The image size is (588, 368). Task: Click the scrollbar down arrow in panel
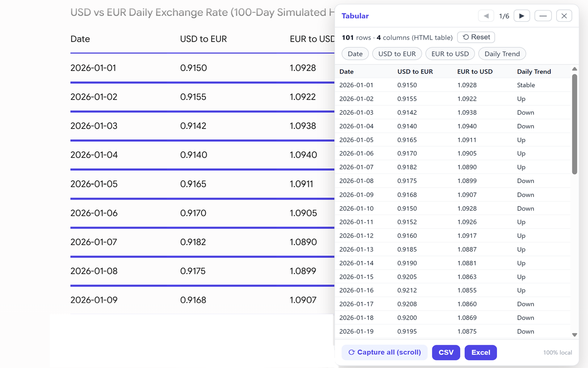[574, 335]
